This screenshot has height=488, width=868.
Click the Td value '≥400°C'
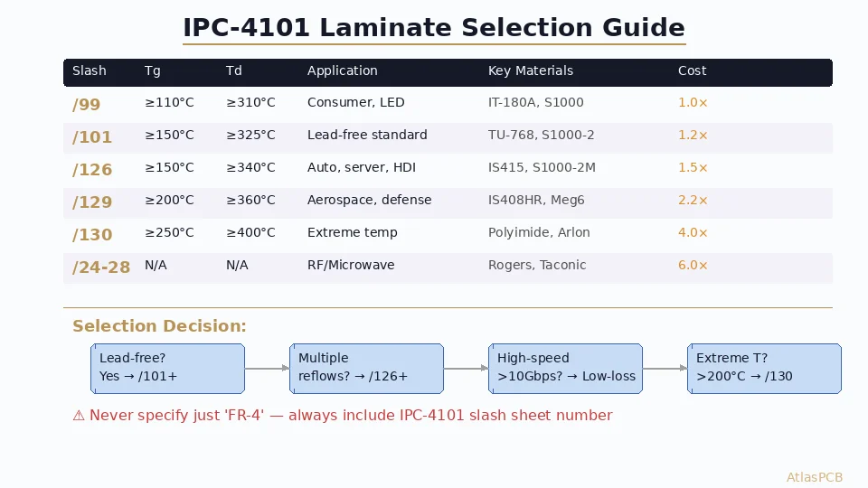click(x=250, y=232)
